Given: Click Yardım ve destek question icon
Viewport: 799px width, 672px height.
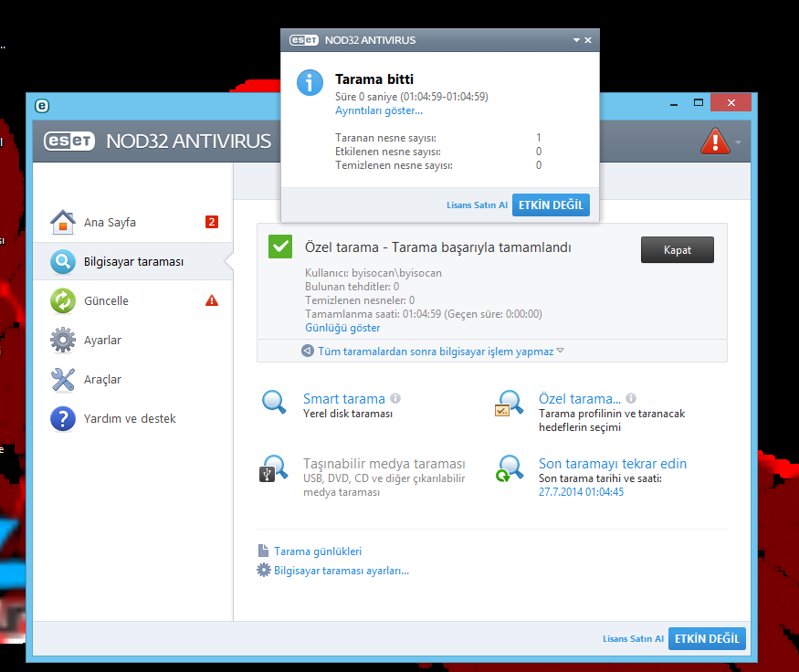Looking at the screenshot, I should pos(63,419).
